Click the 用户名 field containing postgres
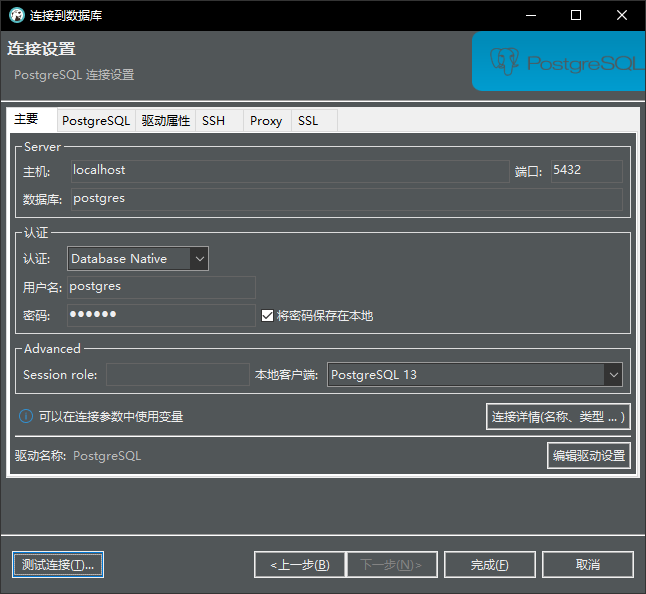The height and width of the screenshot is (594, 646). pos(161,287)
